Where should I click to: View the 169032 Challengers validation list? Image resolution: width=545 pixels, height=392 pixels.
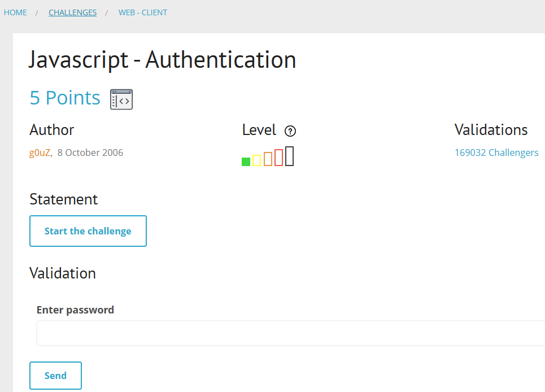point(496,152)
